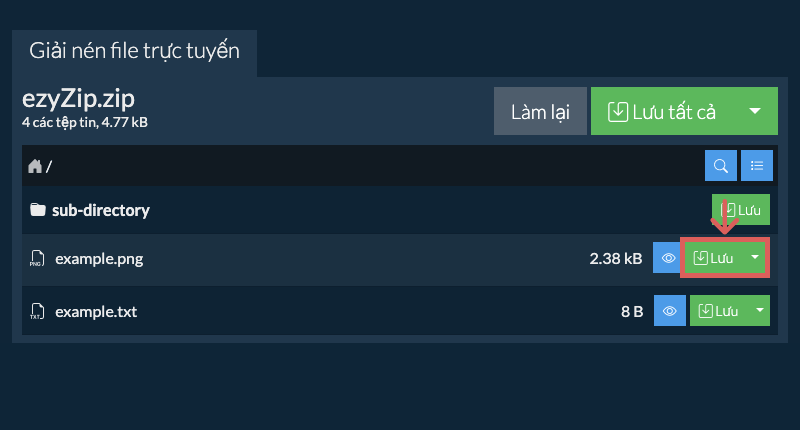Open the file search magnifier icon
The width and height of the screenshot is (800, 430).
tap(721, 166)
